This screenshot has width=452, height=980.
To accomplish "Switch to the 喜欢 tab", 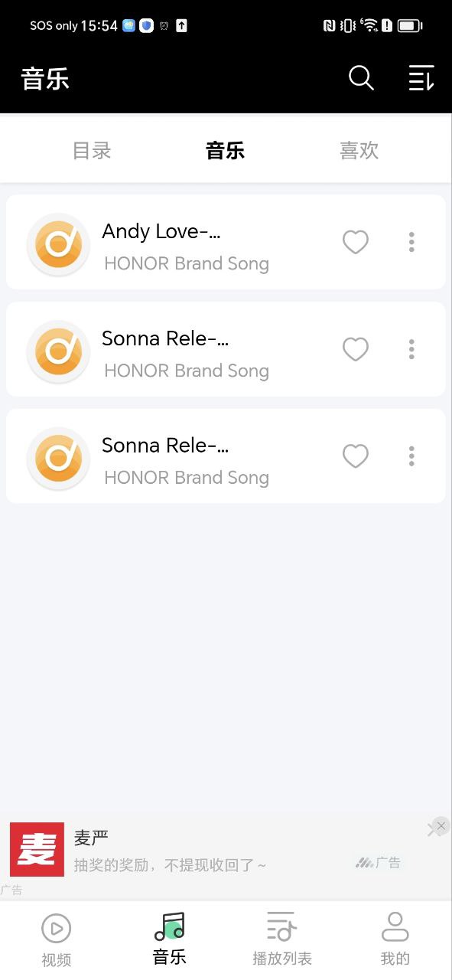I will click(x=359, y=151).
